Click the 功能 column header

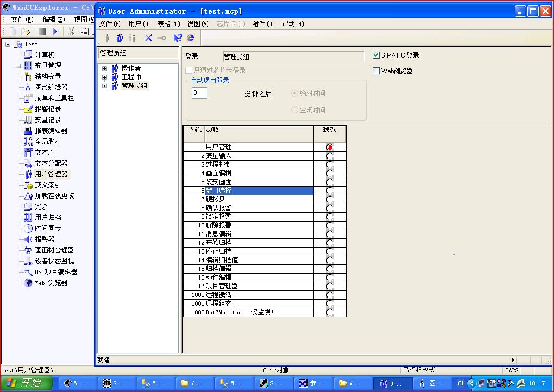point(259,134)
